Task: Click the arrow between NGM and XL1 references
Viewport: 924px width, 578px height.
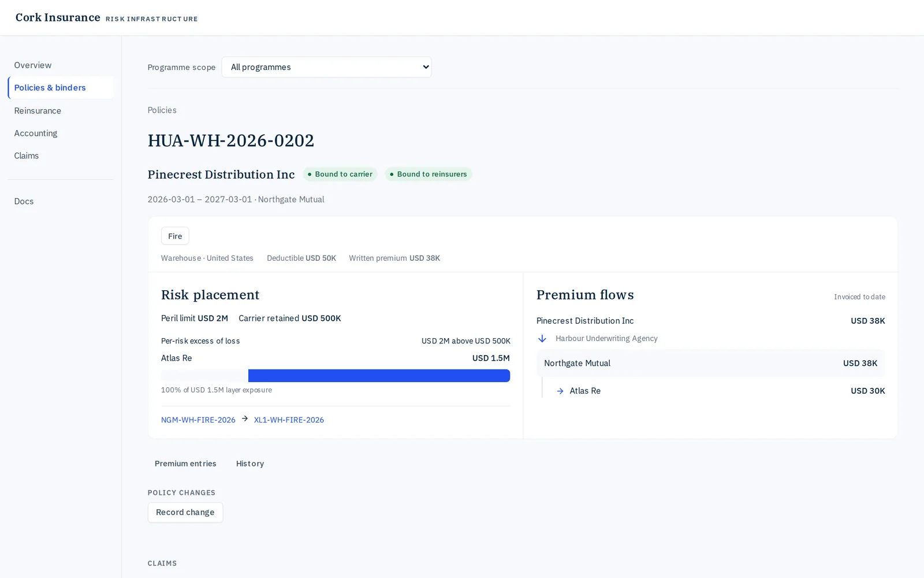Action: pos(245,418)
